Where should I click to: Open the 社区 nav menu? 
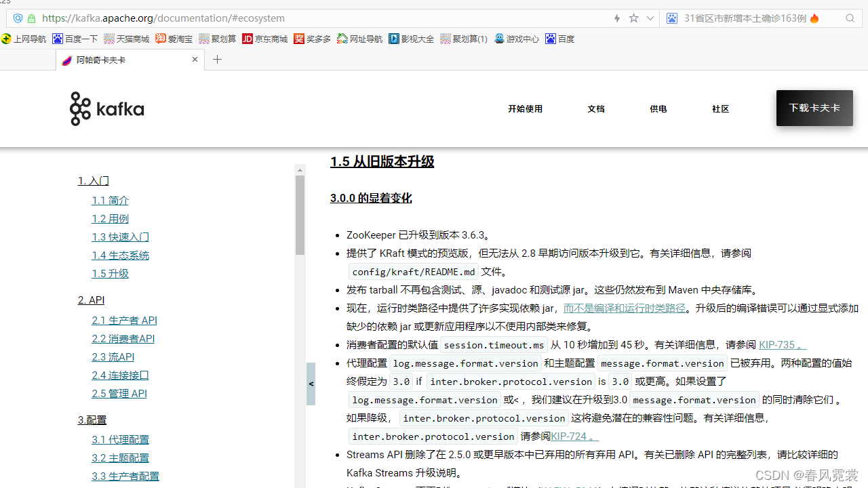tap(721, 108)
